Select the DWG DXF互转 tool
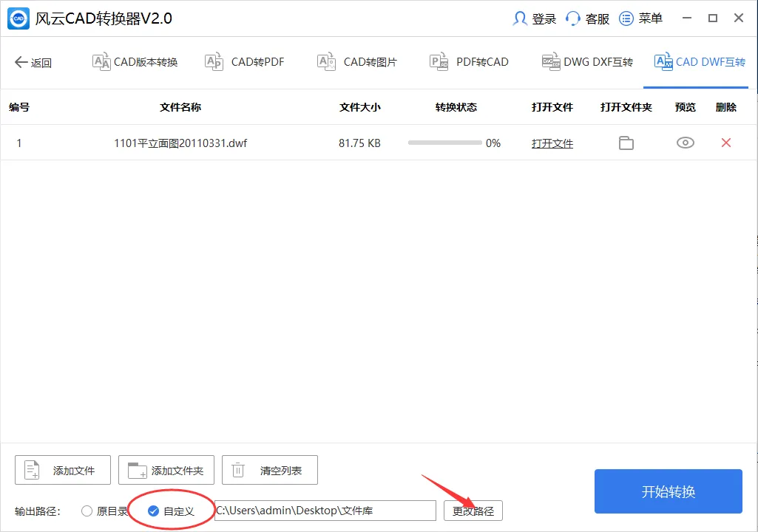Screen dimensions: 758x532 click(x=586, y=61)
